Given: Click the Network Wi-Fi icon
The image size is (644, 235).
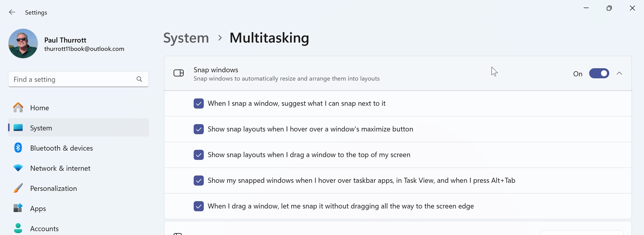Looking at the screenshot, I should pos(18,168).
